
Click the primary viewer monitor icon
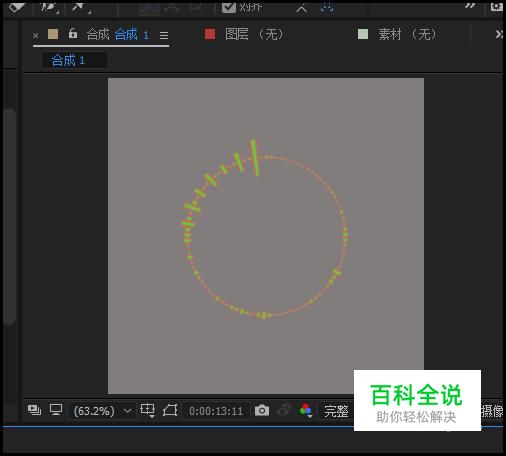coord(56,410)
